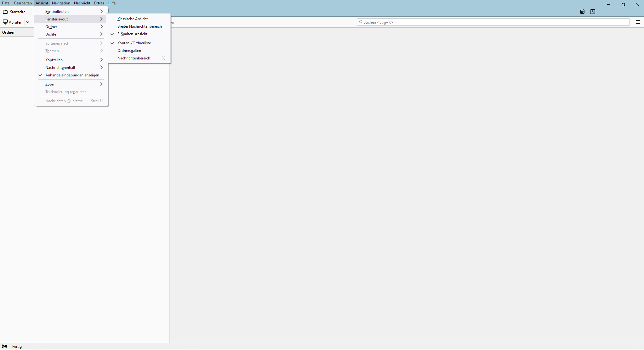Click the online status icon in status bar
Screen dimensions: 644x350
(x=4, y=346)
